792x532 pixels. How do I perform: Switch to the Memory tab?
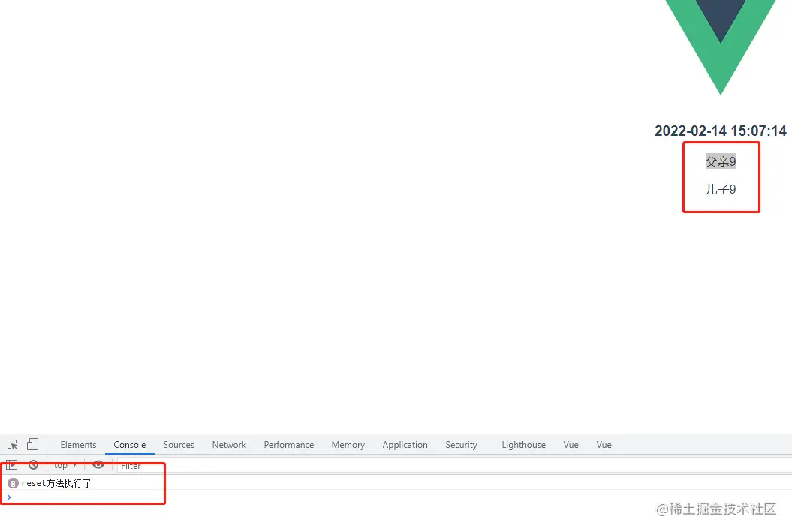348,445
